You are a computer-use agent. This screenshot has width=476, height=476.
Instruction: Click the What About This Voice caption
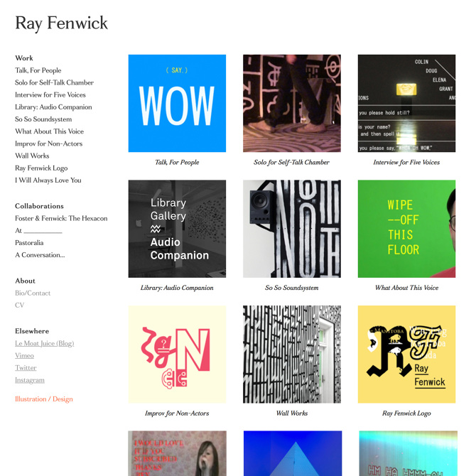(x=406, y=288)
